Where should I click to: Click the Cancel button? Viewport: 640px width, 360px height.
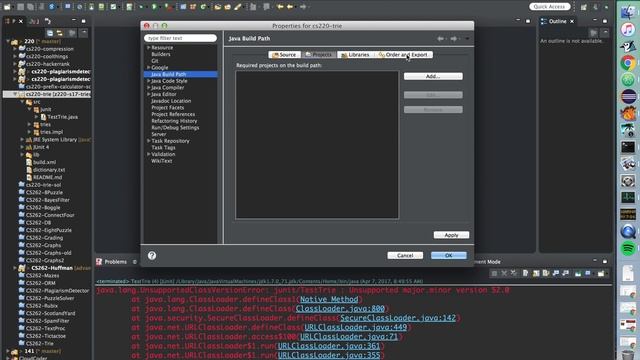405,256
